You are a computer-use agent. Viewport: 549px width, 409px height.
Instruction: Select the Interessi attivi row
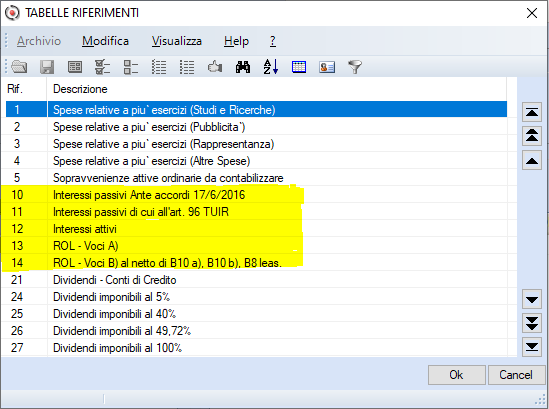pos(256,229)
